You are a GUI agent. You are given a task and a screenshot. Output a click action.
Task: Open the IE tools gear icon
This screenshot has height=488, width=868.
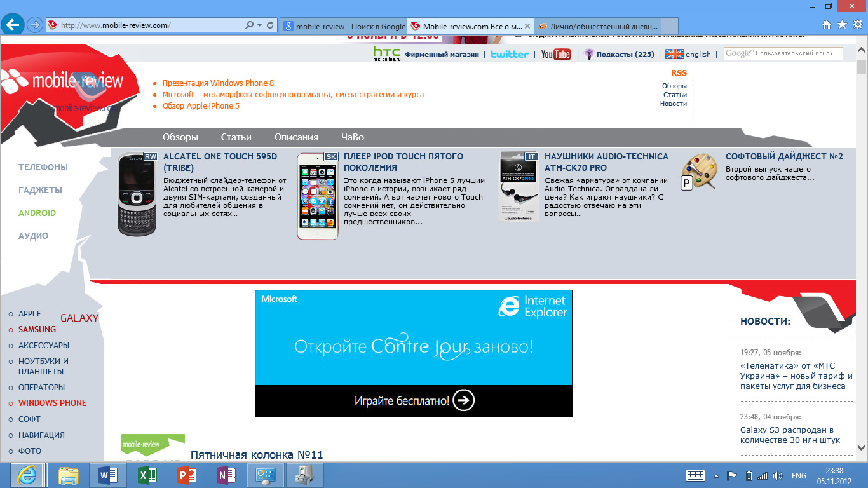coord(857,25)
